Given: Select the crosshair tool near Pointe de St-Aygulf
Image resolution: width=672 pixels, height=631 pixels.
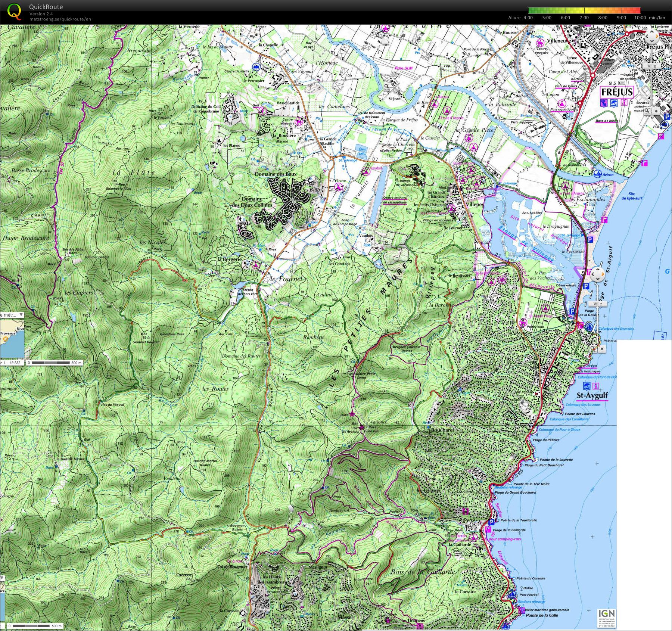Looking at the screenshot, I should [602, 349].
